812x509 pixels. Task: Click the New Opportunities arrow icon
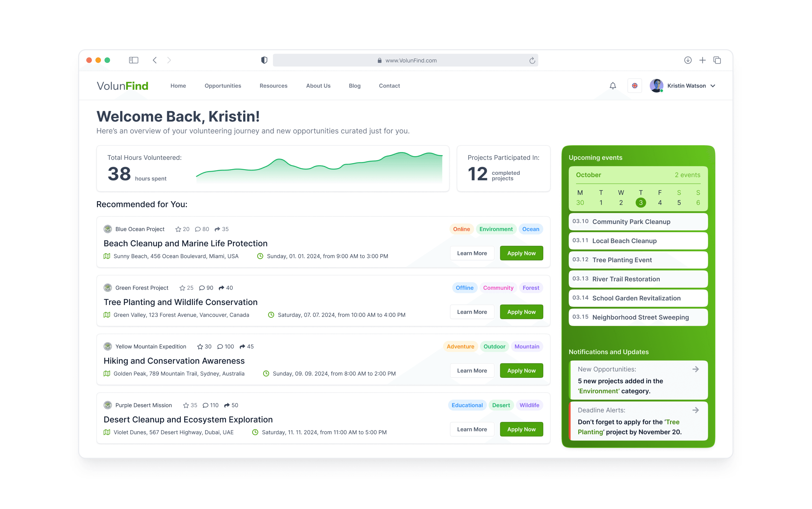(x=696, y=369)
